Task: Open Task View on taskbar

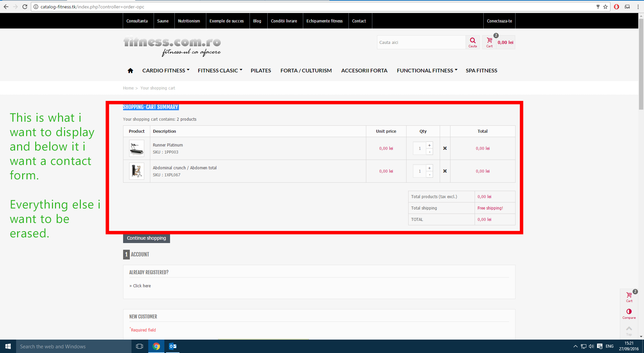Action: [140, 346]
